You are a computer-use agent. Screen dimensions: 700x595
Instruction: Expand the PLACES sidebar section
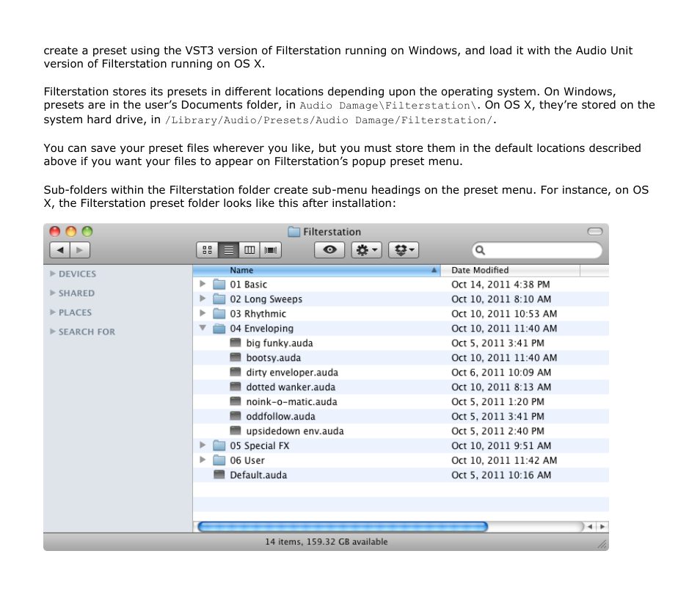pos(53,312)
